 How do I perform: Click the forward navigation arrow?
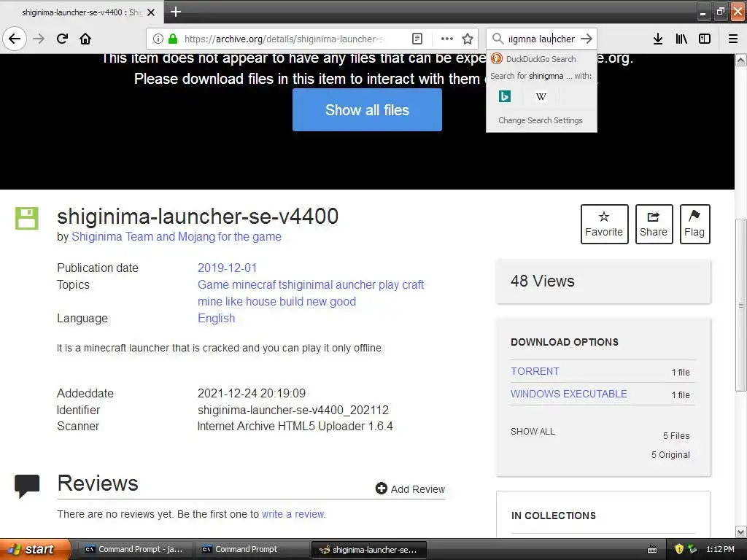[39, 39]
